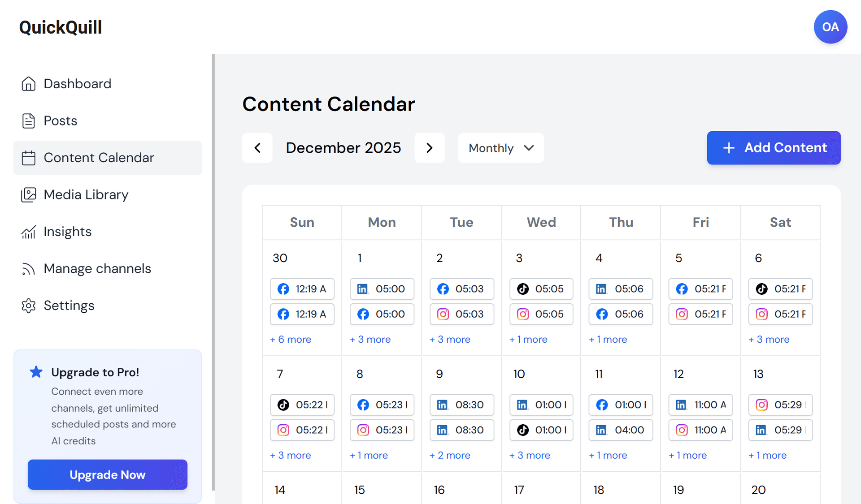Open the Dashboard from the sidebar
Image resolution: width=861 pixels, height=504 pixels.
pyautogui.click(x=77, y=84)
